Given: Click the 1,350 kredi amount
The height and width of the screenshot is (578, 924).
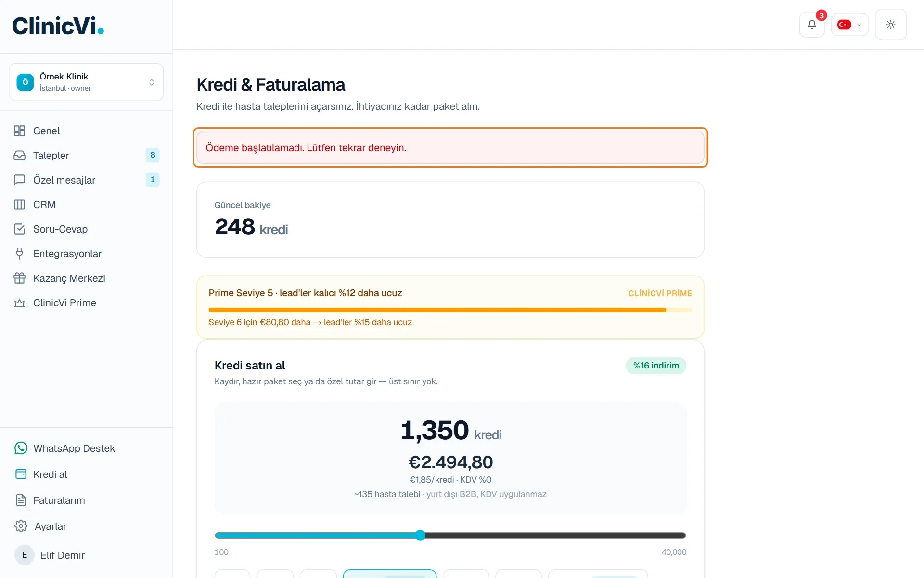Looking at the screenshot, I should tap(450, 431).
